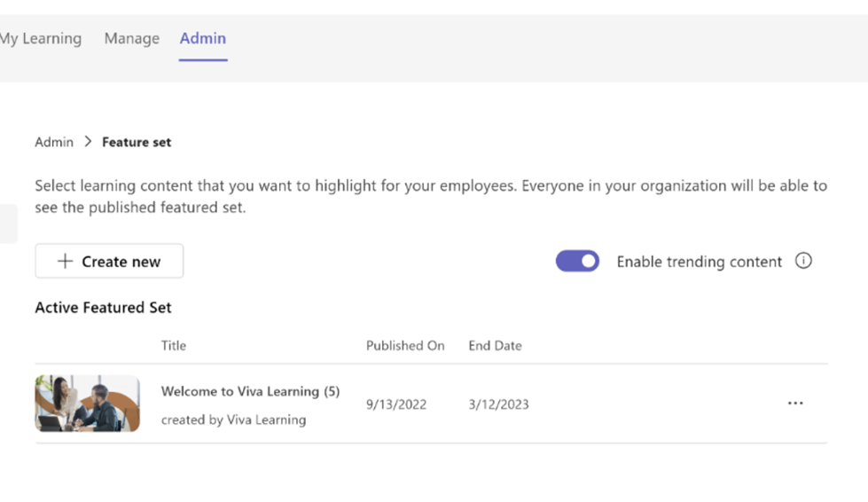This screenshot has height=502, width=868.
Task: Sort by the Title column header
Action: click(174, 346)
